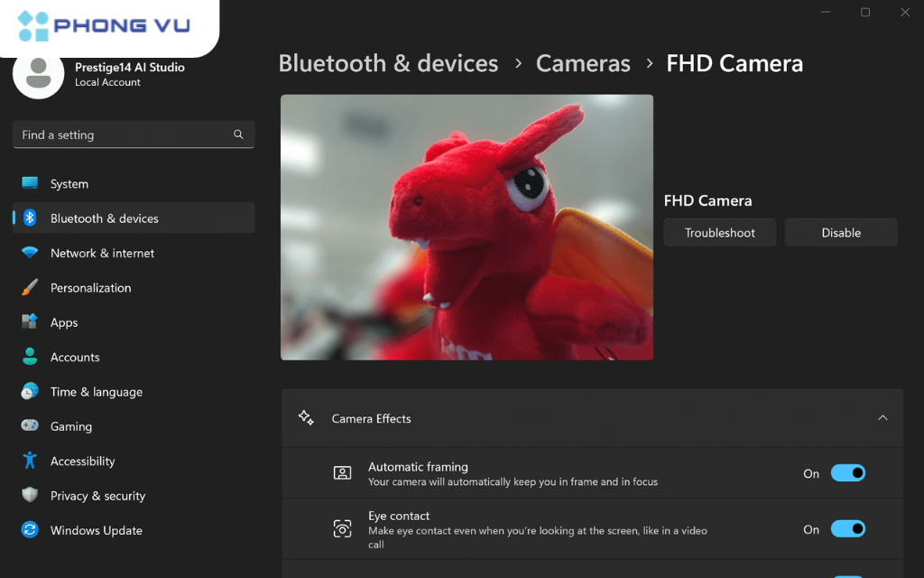Click the Network & internet globe icon
The height and width of the screenshot is (578, 924).
click(30, 253)
